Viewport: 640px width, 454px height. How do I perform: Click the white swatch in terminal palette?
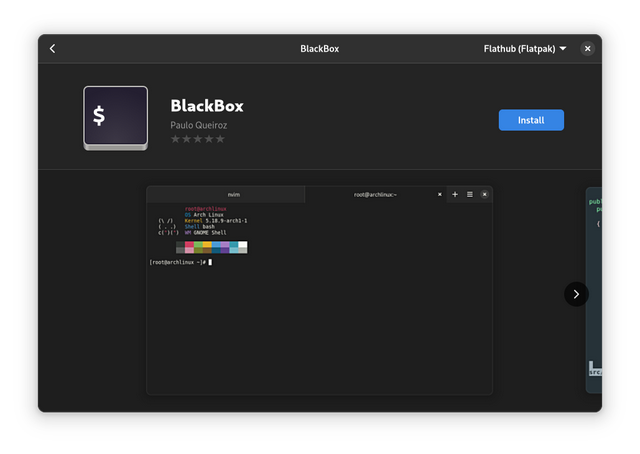(x=243, y=245)
